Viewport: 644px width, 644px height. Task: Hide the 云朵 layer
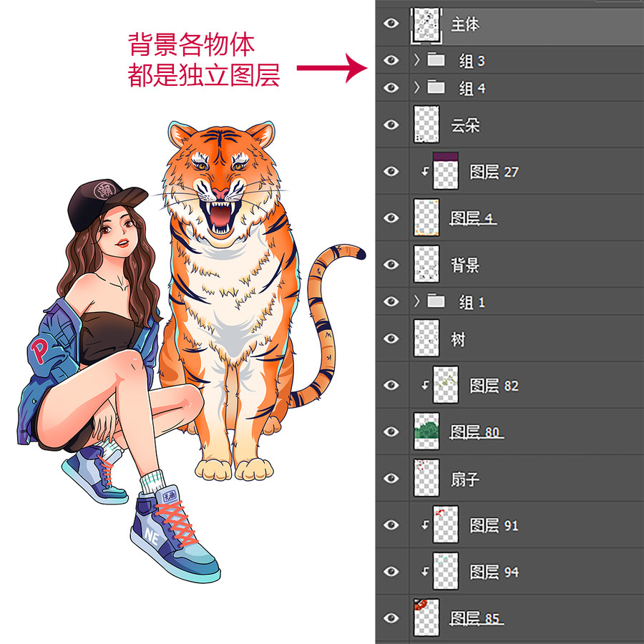[x=391, y=125]
